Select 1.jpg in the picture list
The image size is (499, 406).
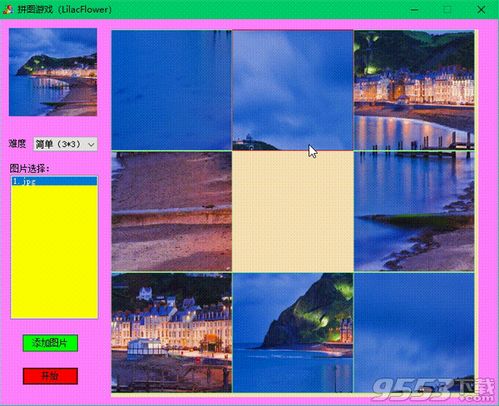coord(54,181)
